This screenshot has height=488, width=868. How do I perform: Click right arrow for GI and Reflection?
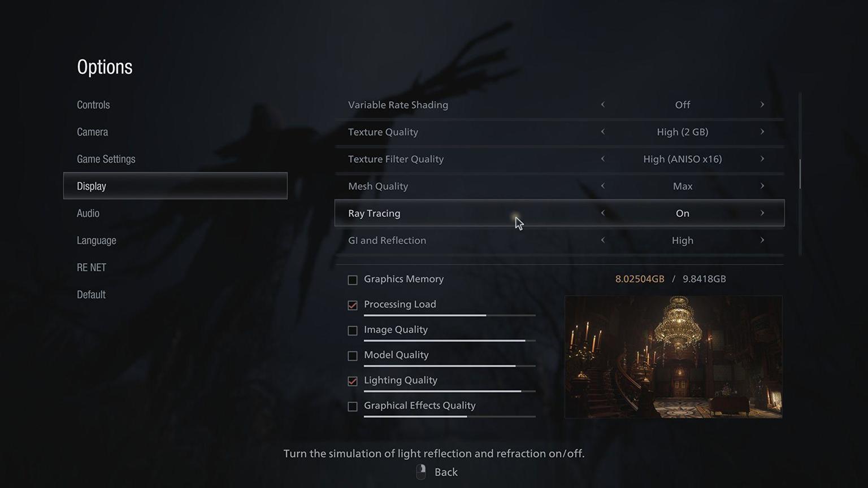[762, 240]
